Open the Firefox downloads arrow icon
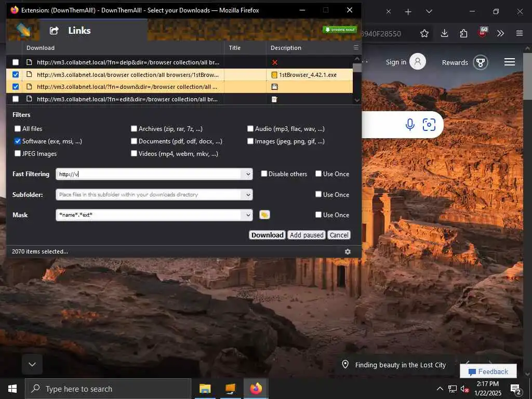The height and width of the screenshot is (399, 532). pyautogui.click(x=445, y=33)
